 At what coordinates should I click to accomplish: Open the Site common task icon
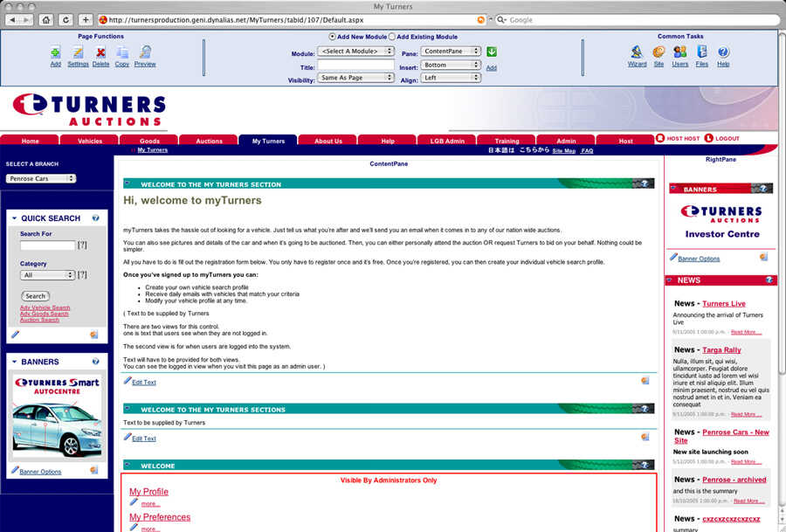click(658, 52)
